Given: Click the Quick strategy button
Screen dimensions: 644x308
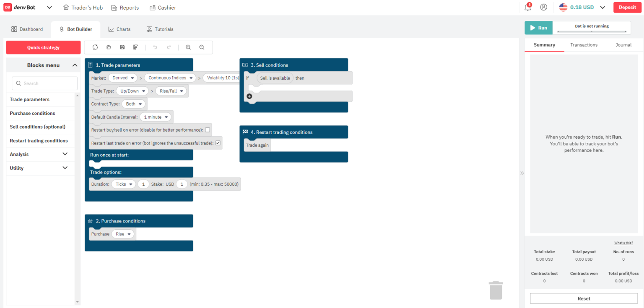Looking at the screenshot, I should pyautogui.click(x=43, y=47).
